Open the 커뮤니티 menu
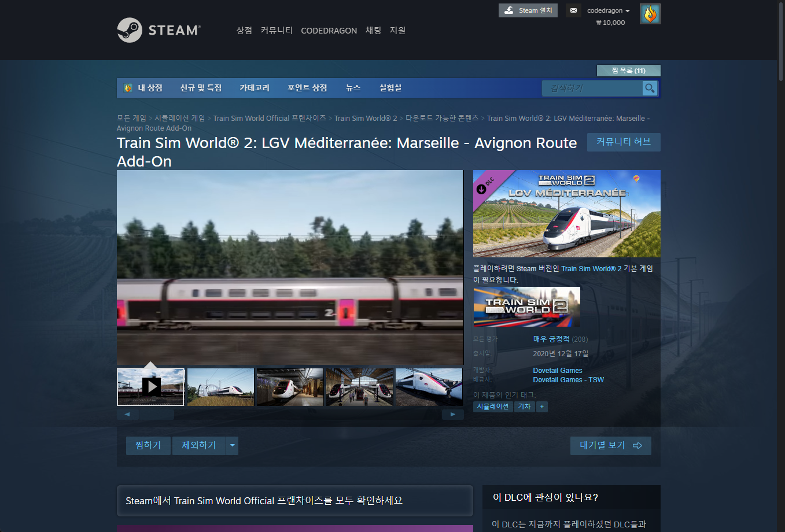 (277, 30)
